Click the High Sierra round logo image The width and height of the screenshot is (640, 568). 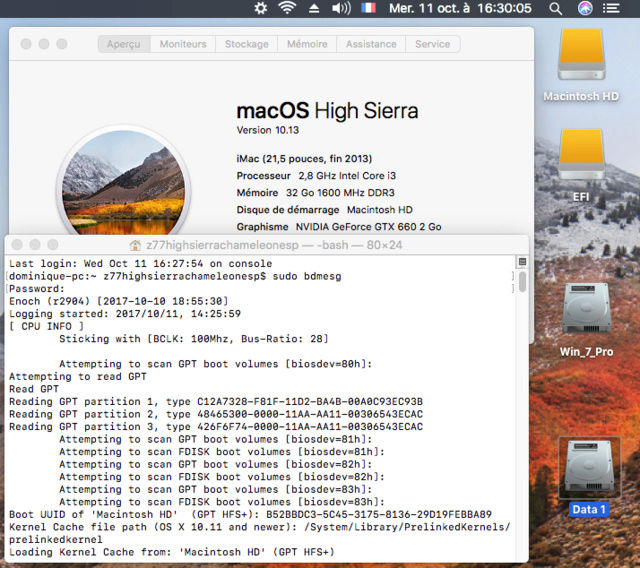tap(123, 182)
